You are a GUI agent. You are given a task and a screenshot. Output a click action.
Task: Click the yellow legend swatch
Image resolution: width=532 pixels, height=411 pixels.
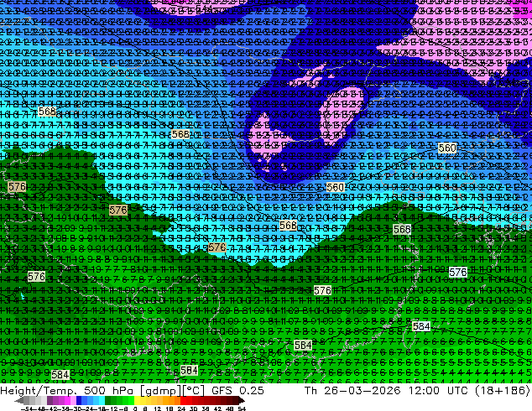137,401
